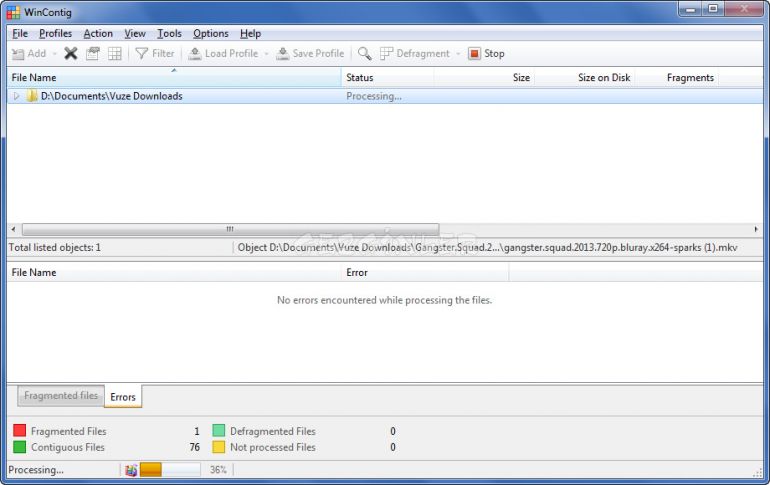Click the black X remove icon
The height and width of the screenshot is (485, 770).
pos(71,53)
